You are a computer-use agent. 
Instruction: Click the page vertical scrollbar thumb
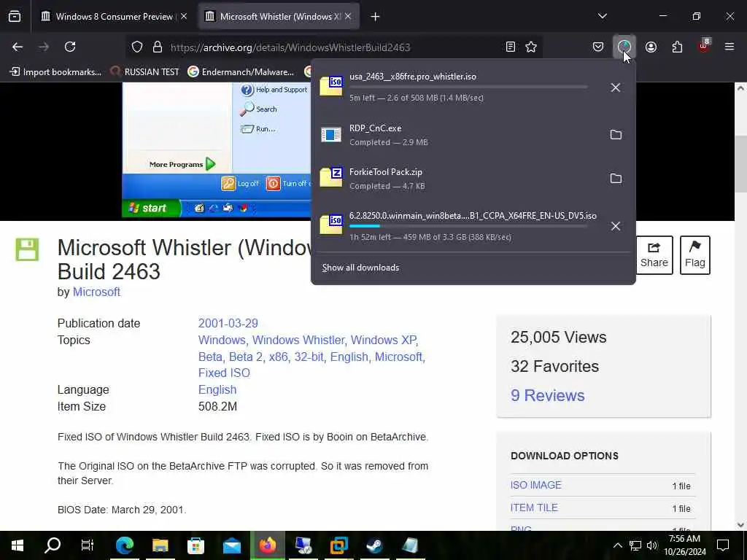coord(740,164)
